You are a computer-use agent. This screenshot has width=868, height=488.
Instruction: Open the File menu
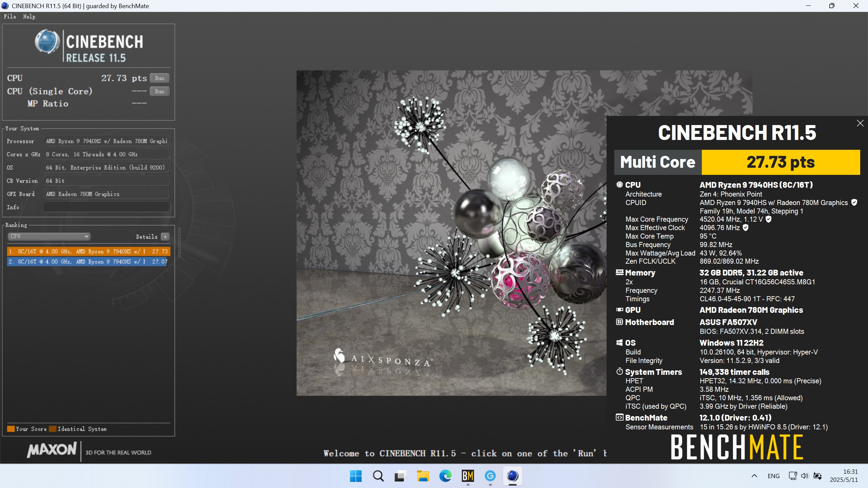(x=10, y=16)
